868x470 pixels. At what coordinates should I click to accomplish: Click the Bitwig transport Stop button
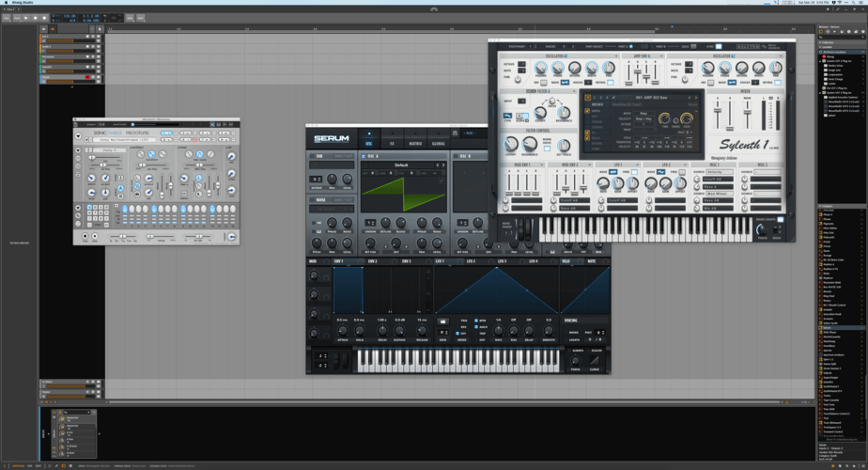coord(35,18)
